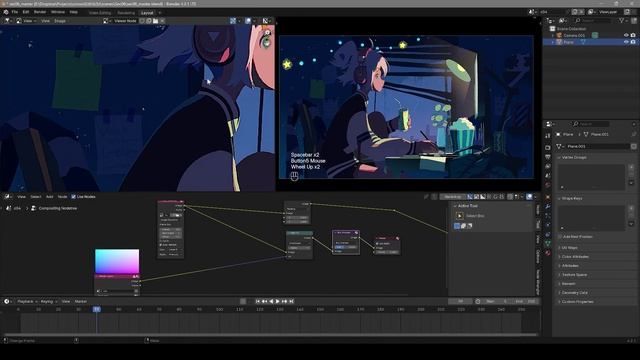Open the World properties tab icon

[548, 185]
